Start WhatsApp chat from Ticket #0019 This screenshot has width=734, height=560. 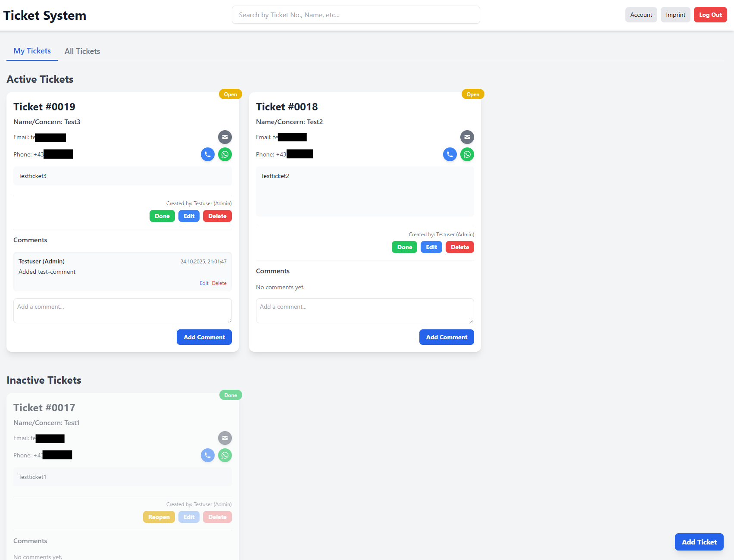click(x=225, y=154)
